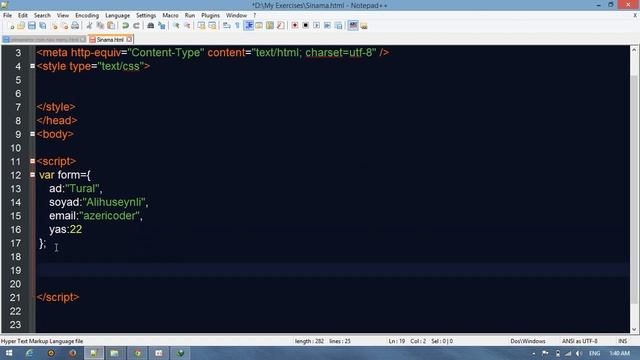Collapse the body fold marker on line 9
The width and height of the screenshot is (640, 360).
pyautogui.click(x=32, y=134)
